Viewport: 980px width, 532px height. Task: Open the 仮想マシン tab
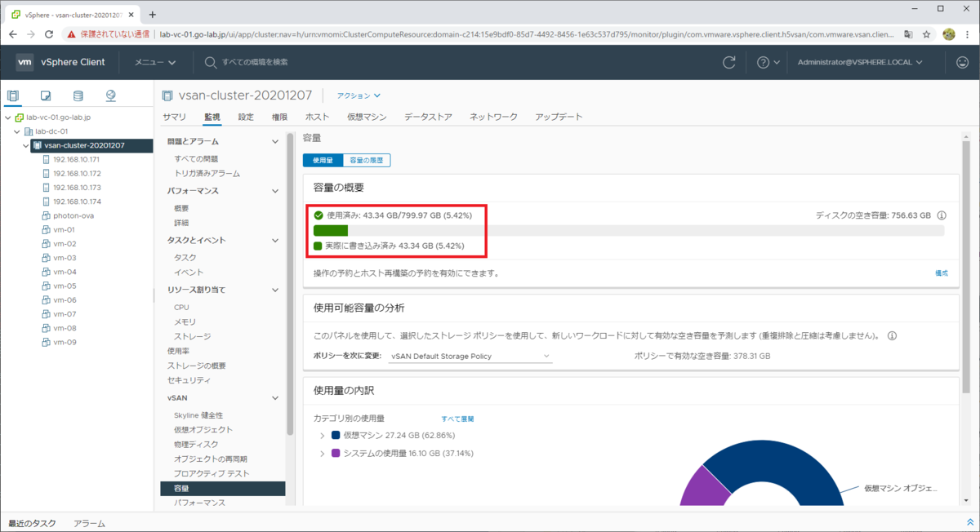[367, 117]
